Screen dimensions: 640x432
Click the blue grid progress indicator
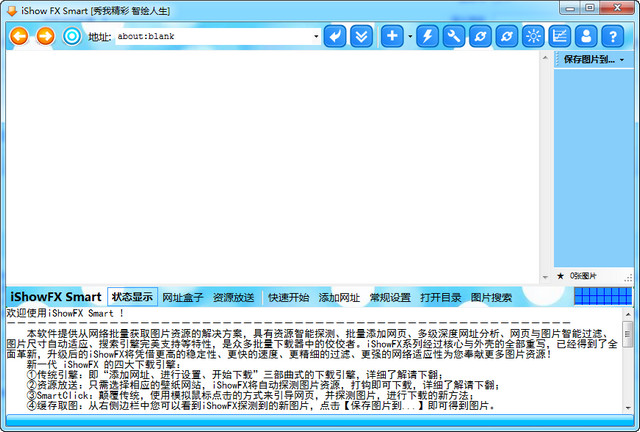pyautogui.click(x=603, y=296)
